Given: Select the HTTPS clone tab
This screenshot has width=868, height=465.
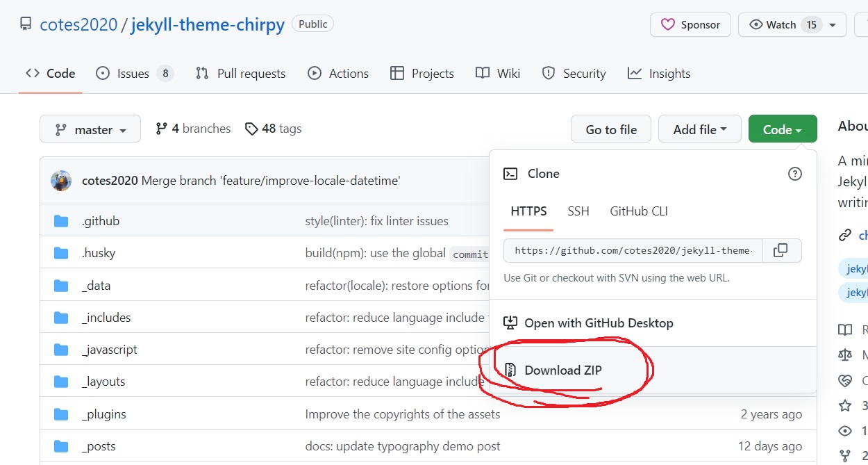Looking at the screenshot, I should click(x=528, y=211).
